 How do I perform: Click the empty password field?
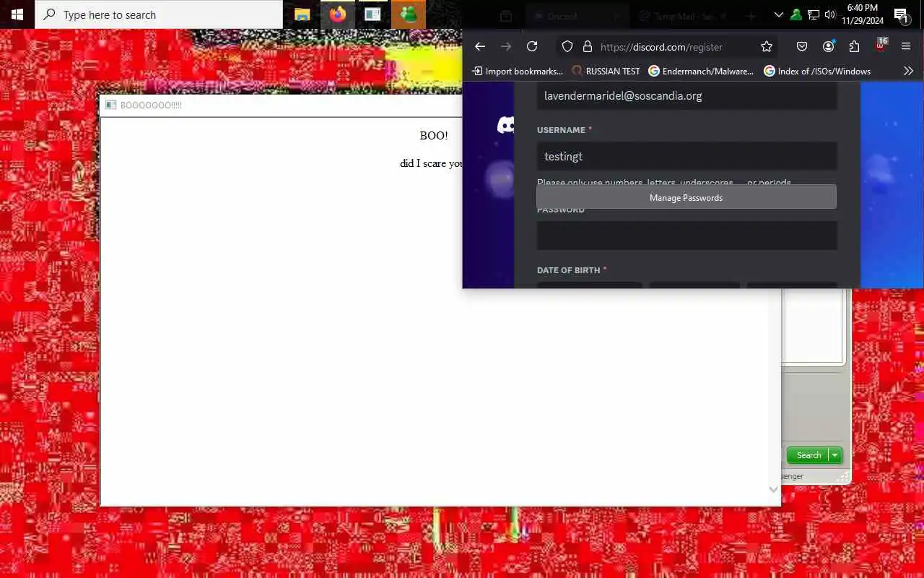click(687, 236)
